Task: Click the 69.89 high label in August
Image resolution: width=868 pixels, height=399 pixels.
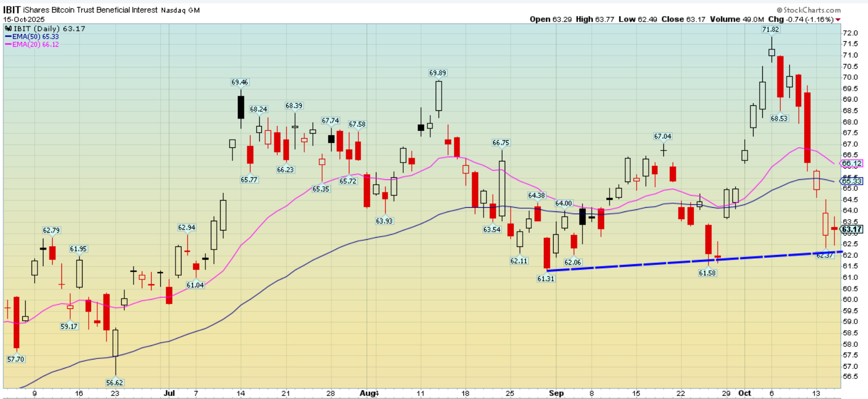Action: (438, 73)
